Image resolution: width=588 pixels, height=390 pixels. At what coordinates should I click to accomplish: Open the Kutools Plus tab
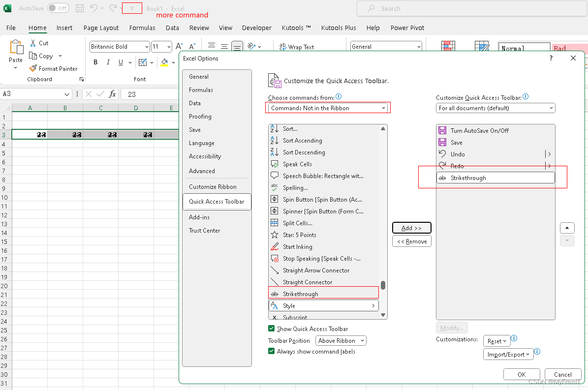(339, 28)
